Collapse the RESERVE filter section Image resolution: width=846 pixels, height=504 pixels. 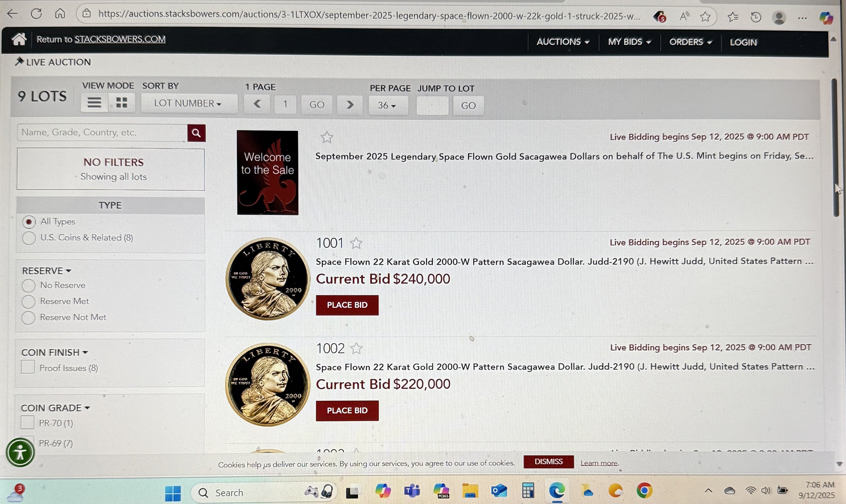46,271
